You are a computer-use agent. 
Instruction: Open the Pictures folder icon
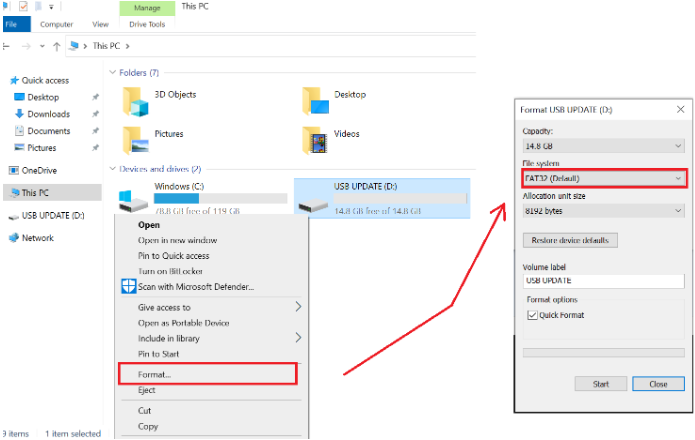(135, 138)
